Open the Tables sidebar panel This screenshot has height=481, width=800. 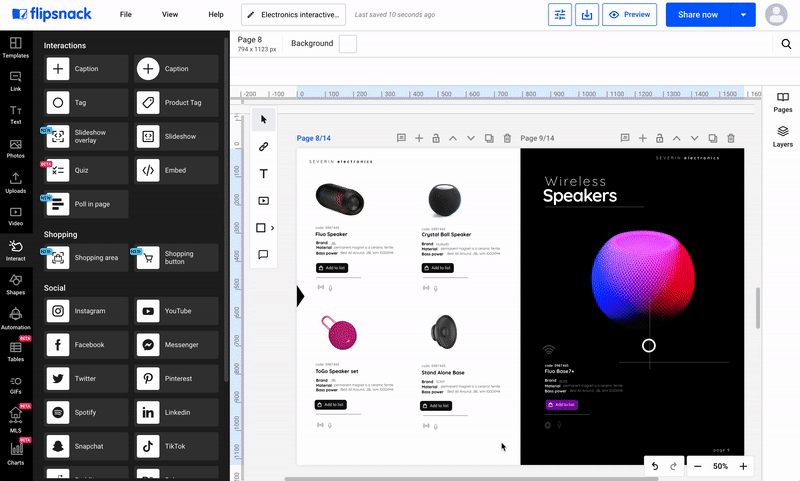(16, 352)
